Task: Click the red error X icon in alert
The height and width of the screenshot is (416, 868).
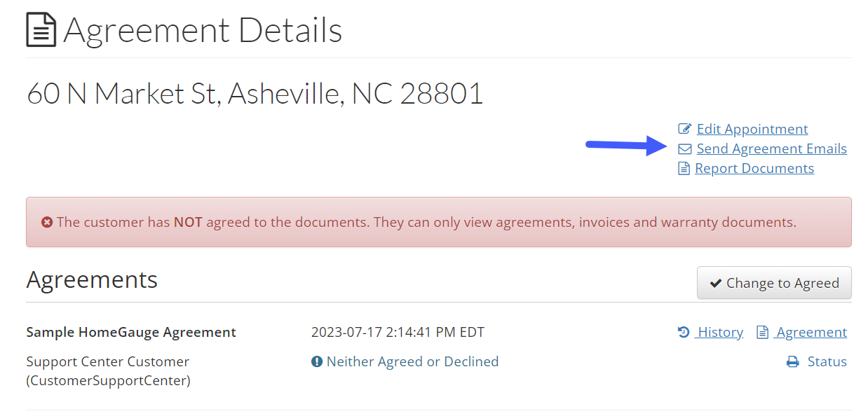Action: point(47,222)
